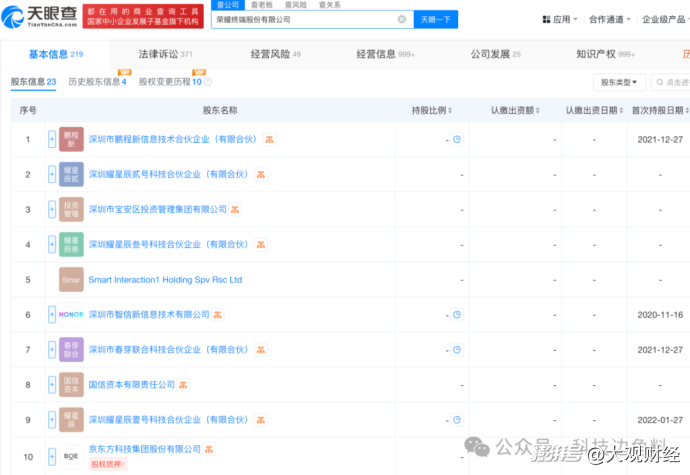Expand row 8 国信资本 shareholder
690x475 pixels.
coord(52,384)
